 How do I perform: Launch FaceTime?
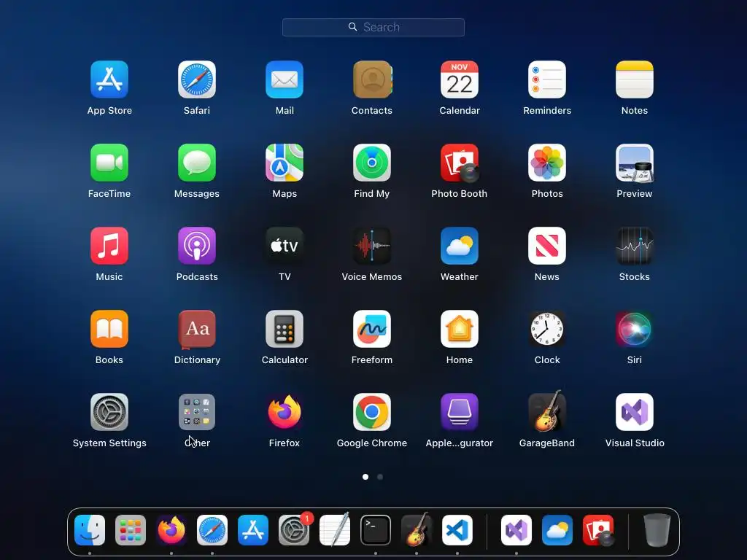(109, 163)
